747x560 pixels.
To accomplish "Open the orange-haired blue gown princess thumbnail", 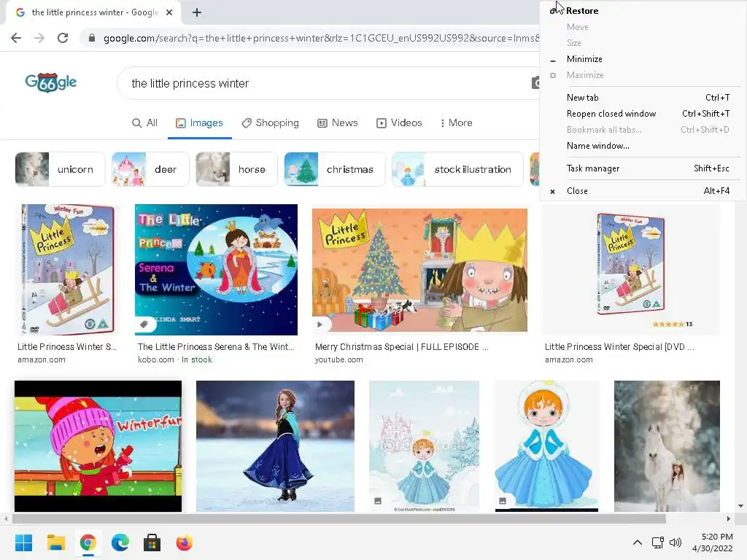I will [x=546, y=446].
